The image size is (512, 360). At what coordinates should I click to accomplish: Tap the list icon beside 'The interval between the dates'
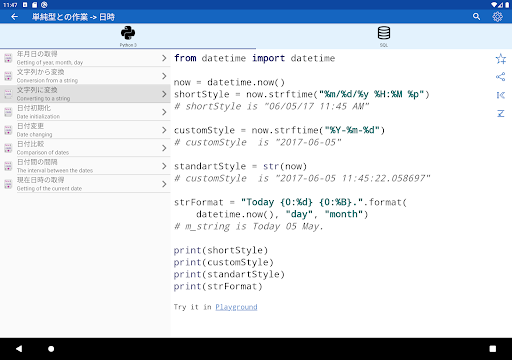click(8, 166)
